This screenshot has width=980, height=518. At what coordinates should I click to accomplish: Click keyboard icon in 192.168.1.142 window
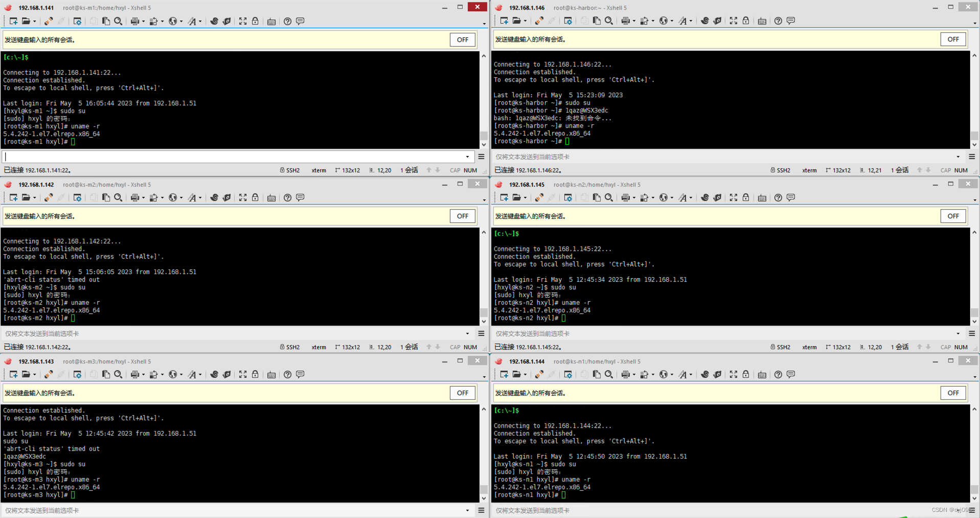(x=271, y=198)
